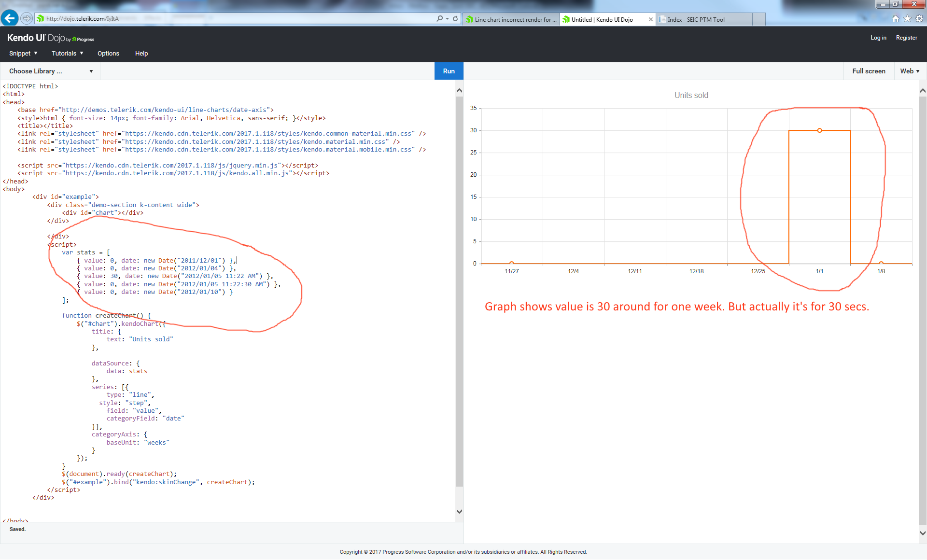Click the code editor down scroll arrow
Image resolution: width=927 pixels, height=560 pixels.
click(x=459, y=511)
